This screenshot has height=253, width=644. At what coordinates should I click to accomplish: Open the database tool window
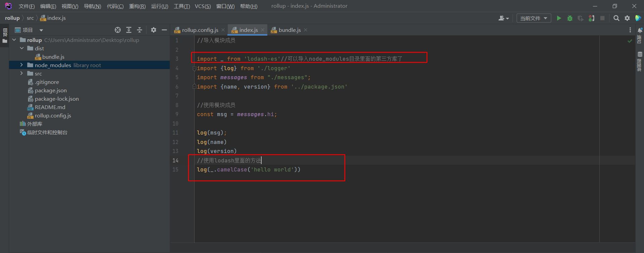pos(640,61)
